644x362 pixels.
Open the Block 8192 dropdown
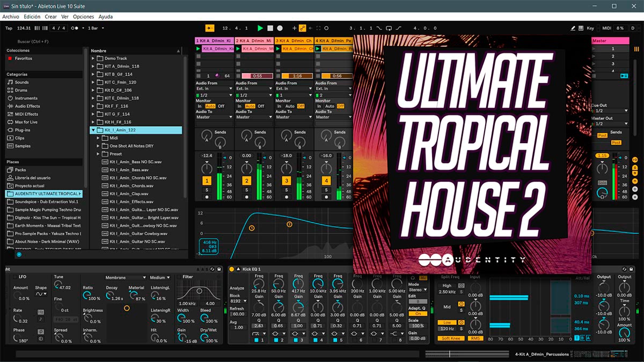click(x=238, y=301)
